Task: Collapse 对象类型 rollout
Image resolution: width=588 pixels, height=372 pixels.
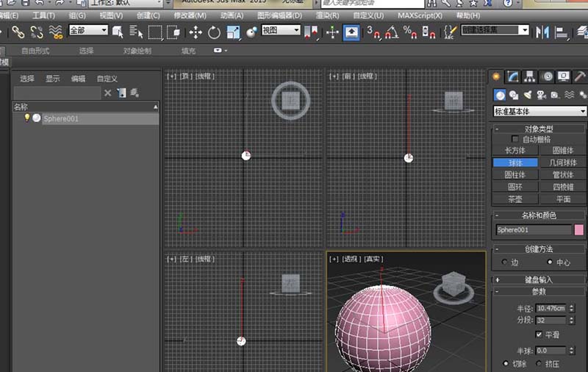Action: point(539,129)
